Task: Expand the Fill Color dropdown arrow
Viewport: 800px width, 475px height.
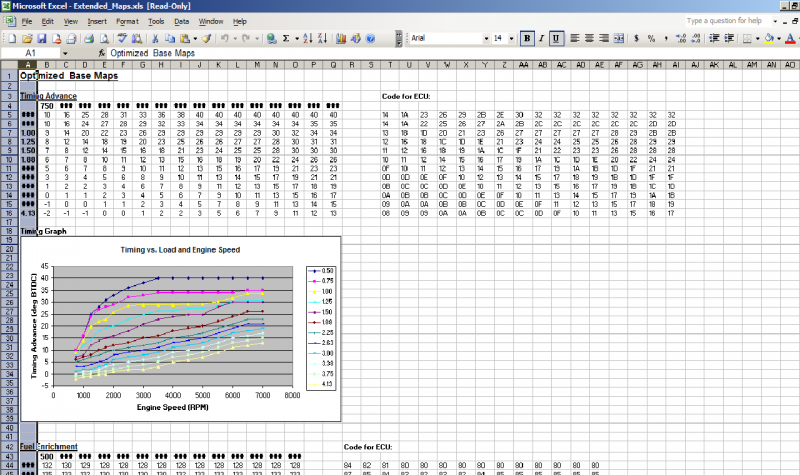Action: pyautogui.click(x=779, y=38)
